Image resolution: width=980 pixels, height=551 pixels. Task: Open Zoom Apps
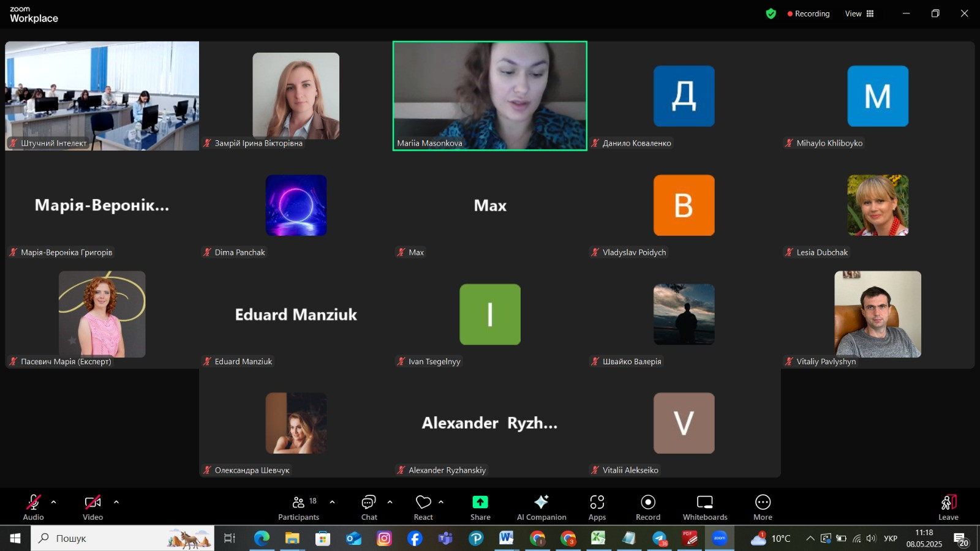coord(597,507)
